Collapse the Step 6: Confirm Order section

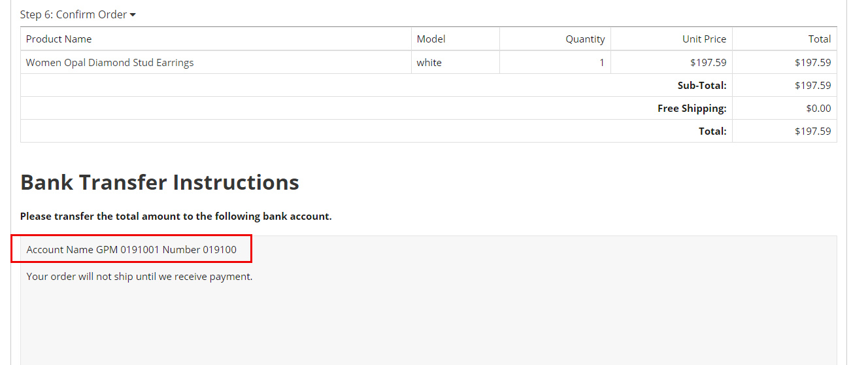pos(78,14)
